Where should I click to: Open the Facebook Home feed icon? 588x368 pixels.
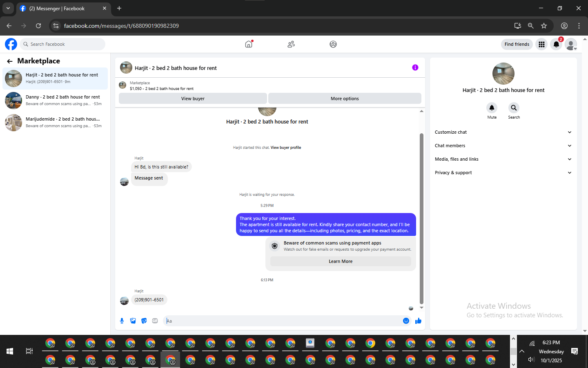249,44
